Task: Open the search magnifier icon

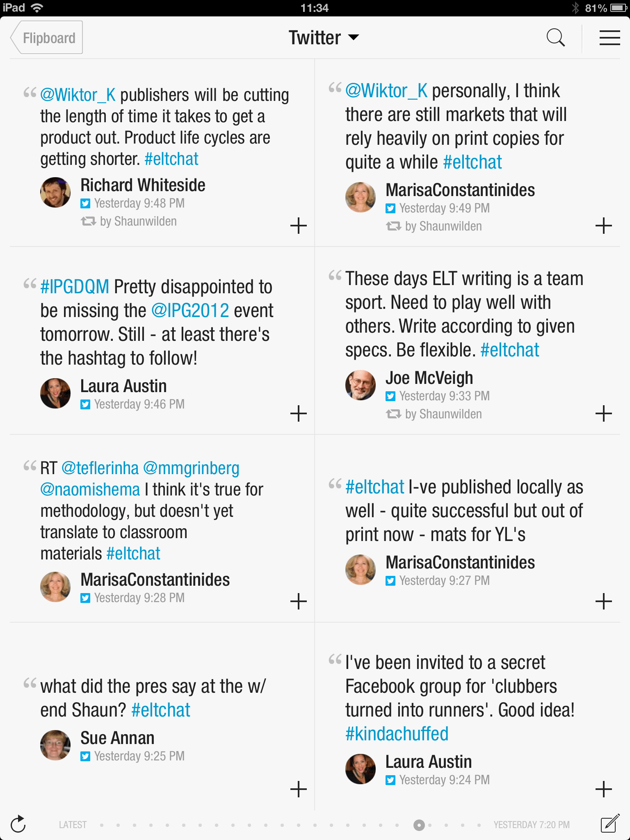Action: (x=556, y=38)
